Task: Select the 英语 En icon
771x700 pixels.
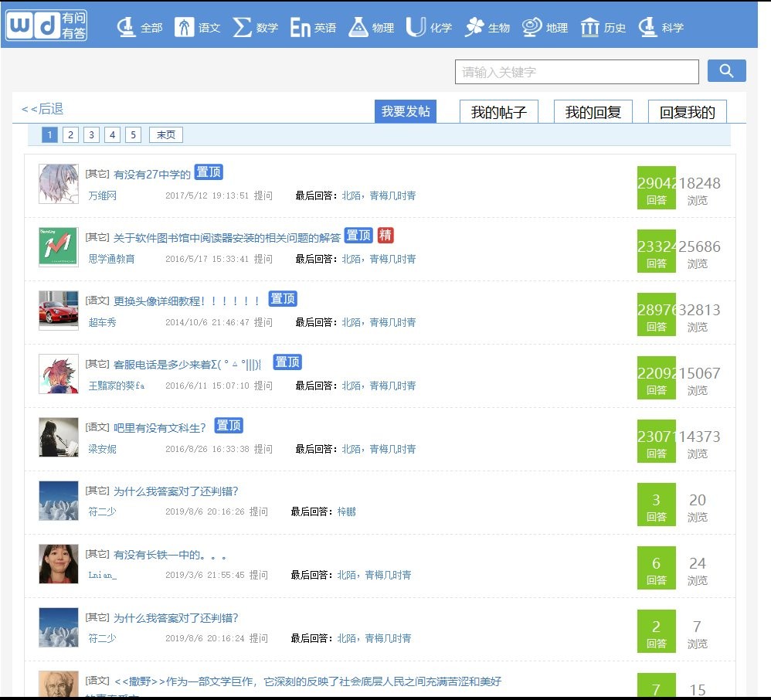Action: 300,28
